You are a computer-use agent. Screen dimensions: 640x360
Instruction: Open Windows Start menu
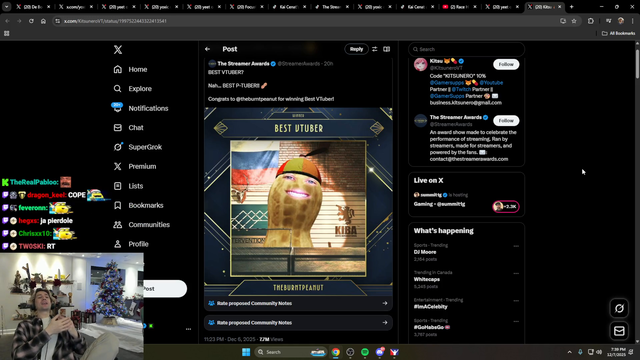point(246,352)
